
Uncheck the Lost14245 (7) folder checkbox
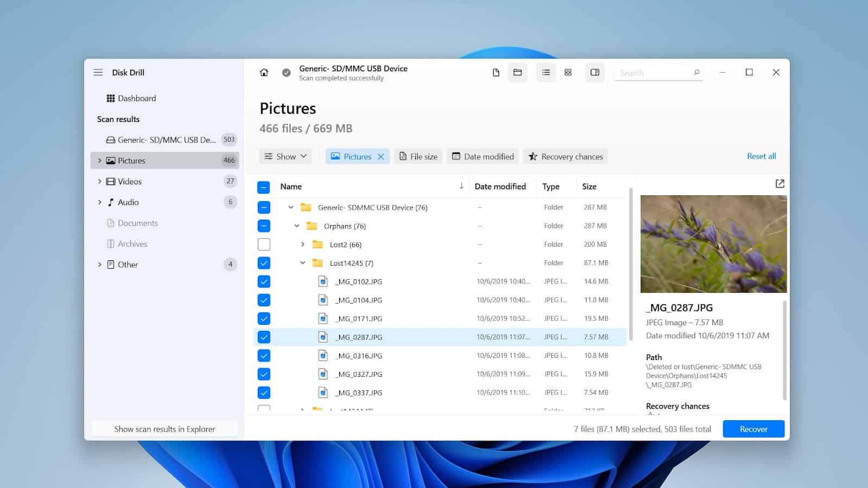(264, 263)
